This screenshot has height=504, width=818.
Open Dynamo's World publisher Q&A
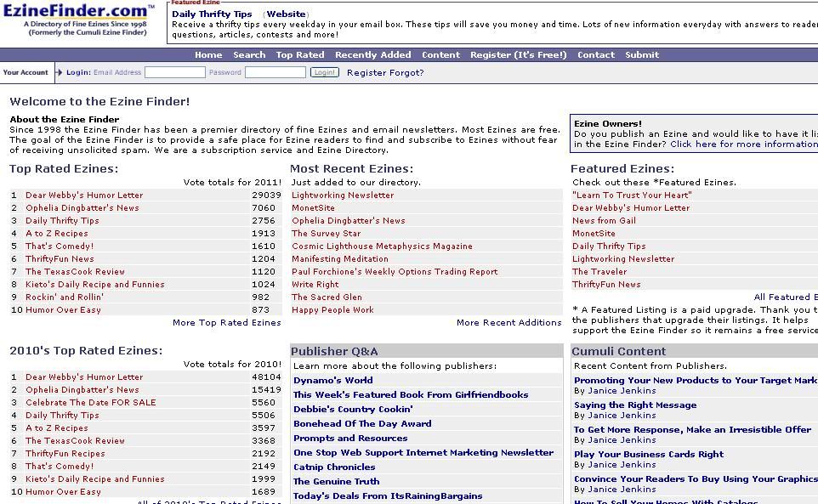click(332, 380)
